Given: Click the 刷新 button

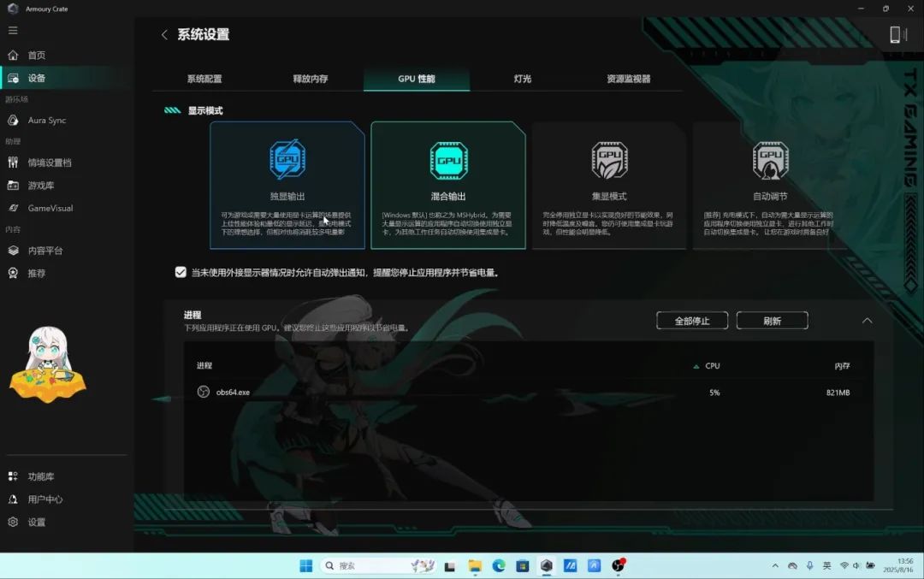Looking at the screenshot, I should pos(772,321).
